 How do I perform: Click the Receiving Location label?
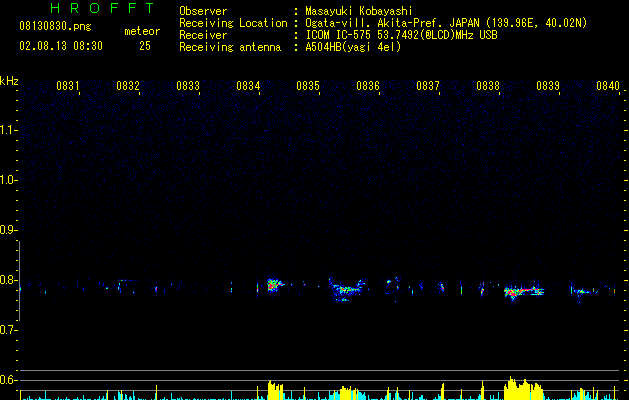(x=233, y=23)
